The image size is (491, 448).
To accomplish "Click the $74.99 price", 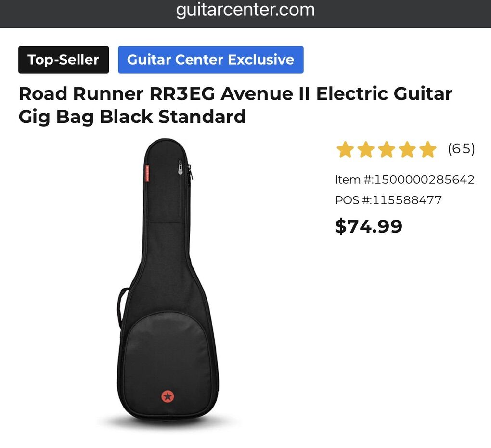I will click(x=369, y=226).
